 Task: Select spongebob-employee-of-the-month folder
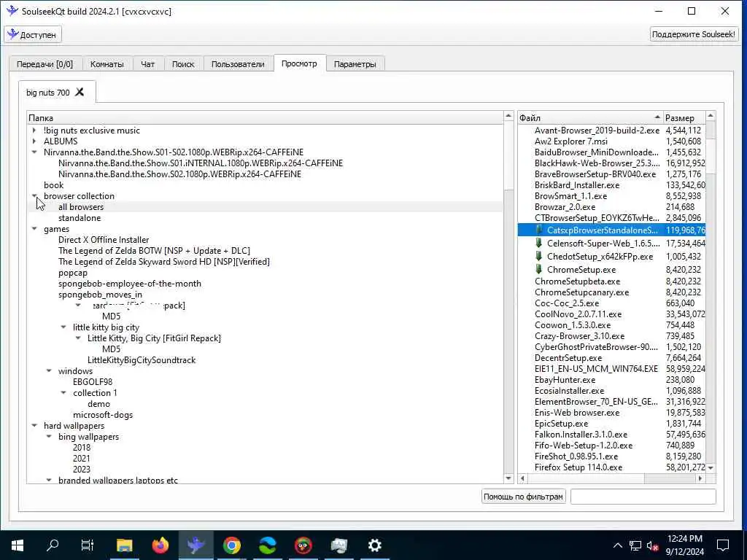pyautogui.click(x=130, y=284)
